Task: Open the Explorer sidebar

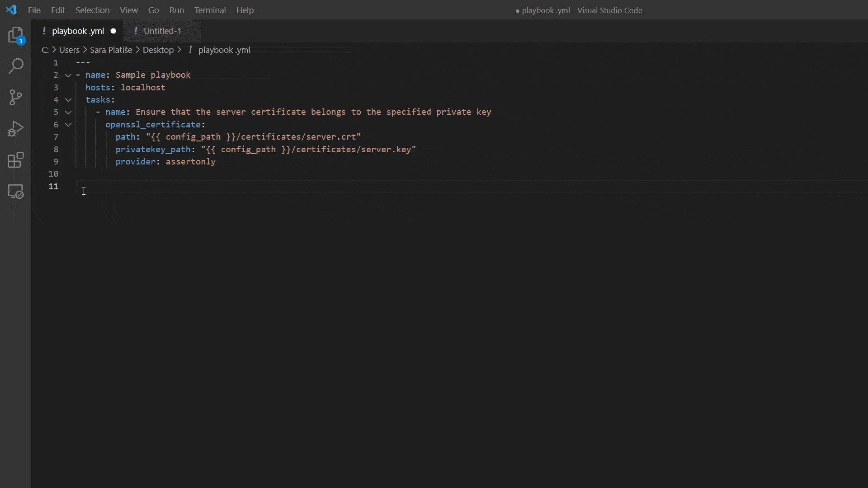Action: tap(16, 35)
